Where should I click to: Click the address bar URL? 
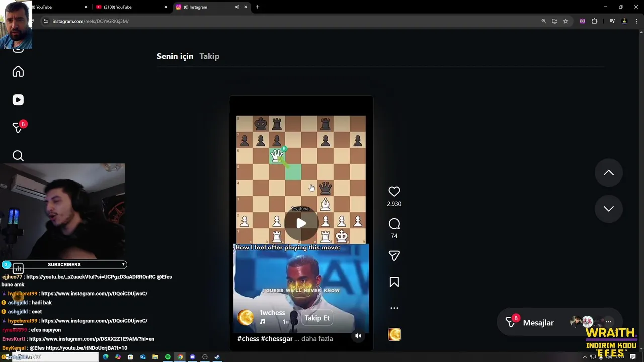point(91,21)
